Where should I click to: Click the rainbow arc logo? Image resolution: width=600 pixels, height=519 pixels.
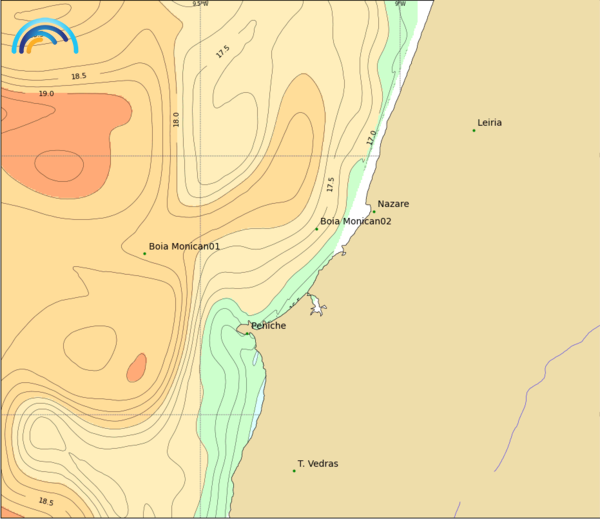43,36
